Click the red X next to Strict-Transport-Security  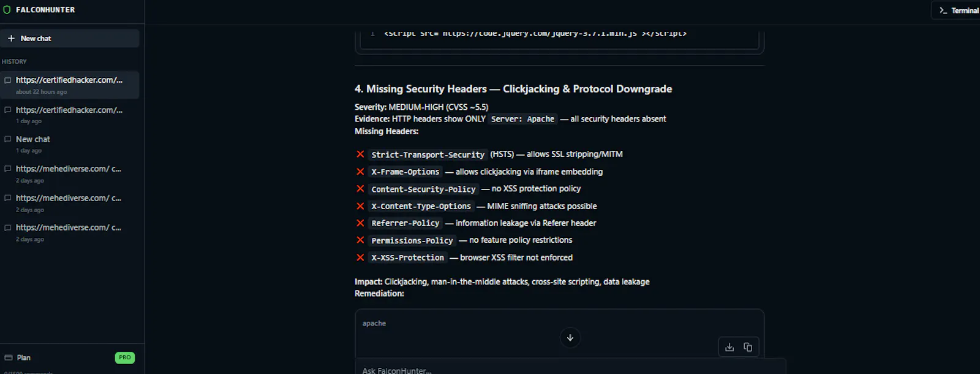click(x=360, y=155)
